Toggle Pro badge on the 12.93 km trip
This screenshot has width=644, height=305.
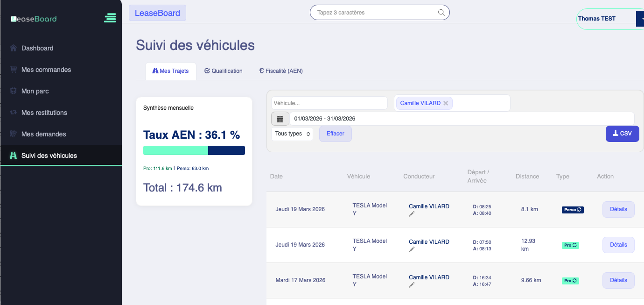(x=570, y=245)
